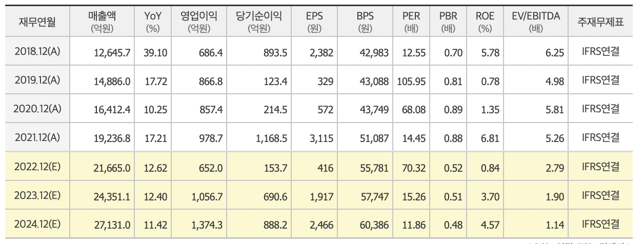
Task: Select the revenue value 12,645.7
Action: (112, 52)
